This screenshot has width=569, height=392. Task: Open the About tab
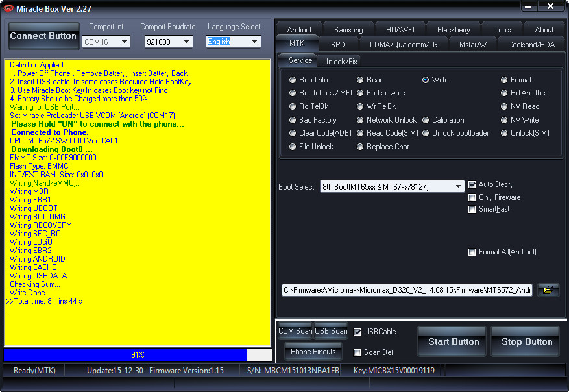[544, 29]
